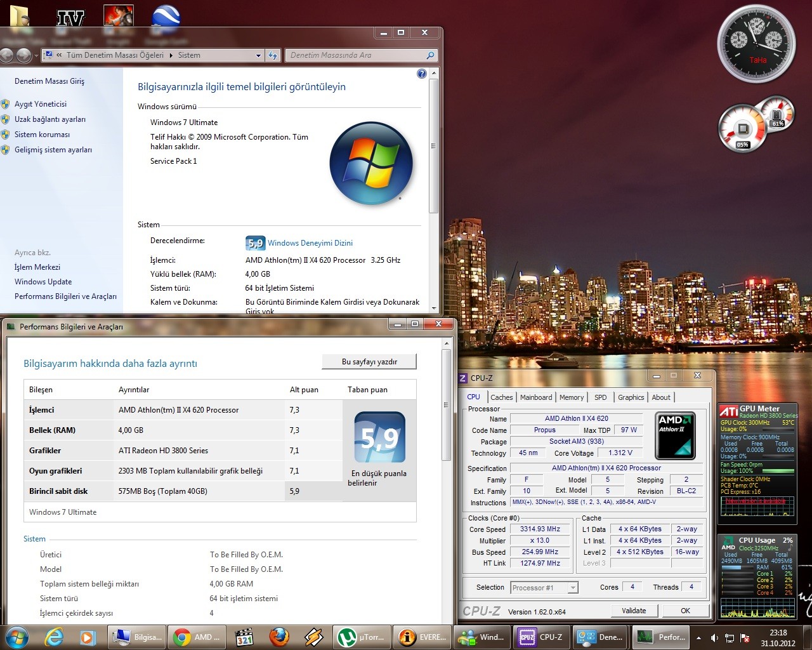The width and height of the screenshot is (812, 650).
Task: Open Windows Media Player taskbar icon
Action: point(88,637)
